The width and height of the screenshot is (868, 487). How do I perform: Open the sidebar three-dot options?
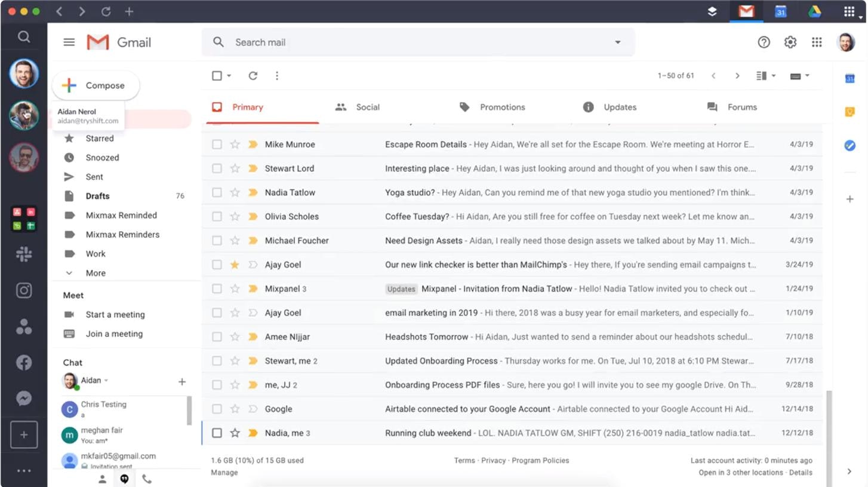[x=24, y=471]
